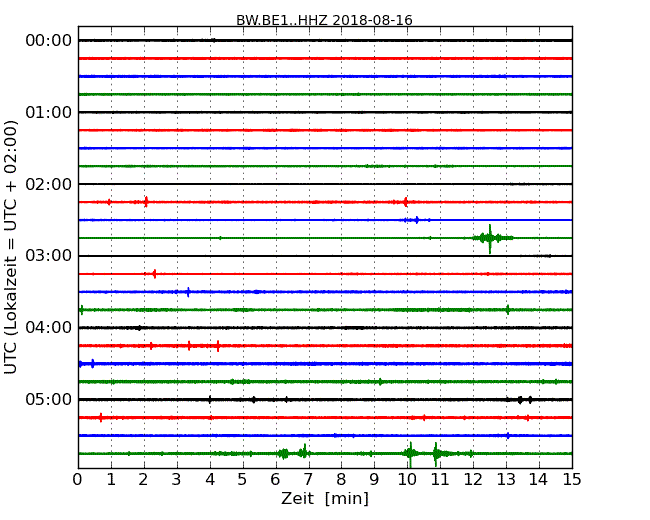Click the green burst near minute 6.2 in the bottom trace

[284, 454]
